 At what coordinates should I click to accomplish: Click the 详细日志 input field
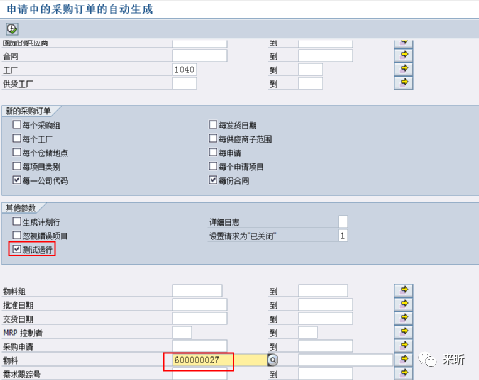pos(343,222)
